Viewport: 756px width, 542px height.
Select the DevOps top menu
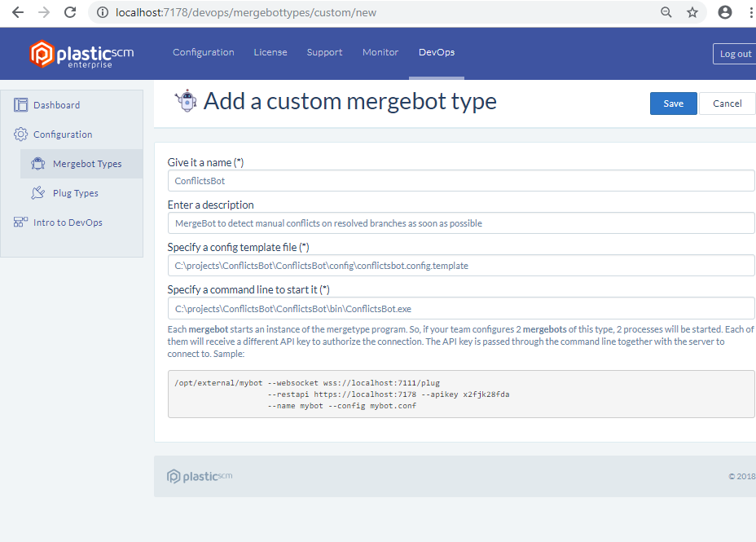pos(437,52)
